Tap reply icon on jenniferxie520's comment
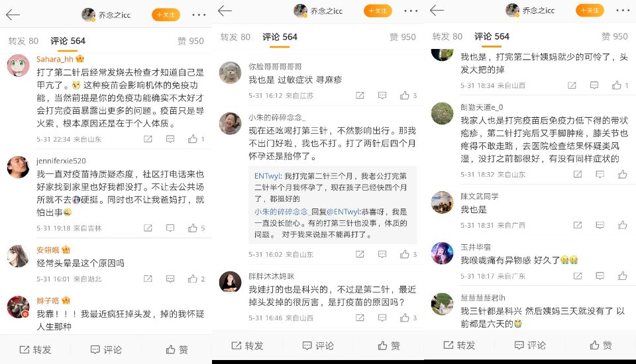The height and width of the screenshot is (364, 636). tap(170, 228)
